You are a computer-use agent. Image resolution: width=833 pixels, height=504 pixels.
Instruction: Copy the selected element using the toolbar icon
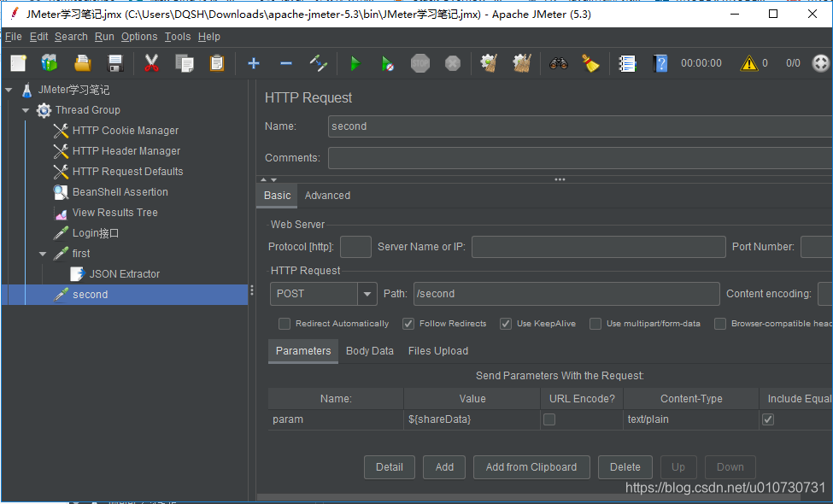tap(185, 63)
